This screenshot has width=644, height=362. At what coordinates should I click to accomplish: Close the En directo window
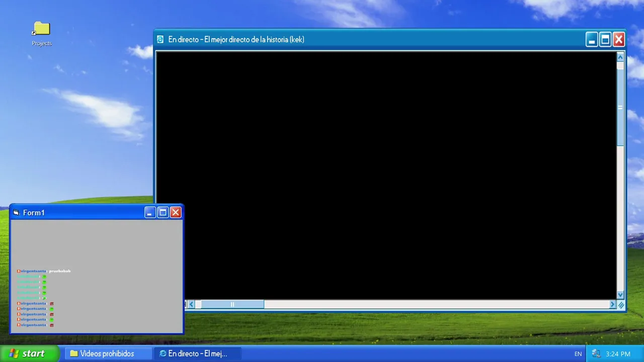(x=619, y=40)
